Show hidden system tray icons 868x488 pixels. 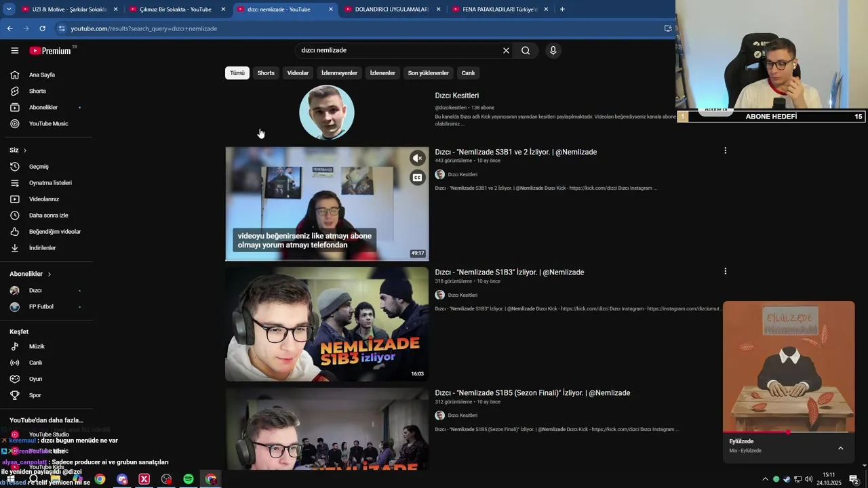pos(766,479)
